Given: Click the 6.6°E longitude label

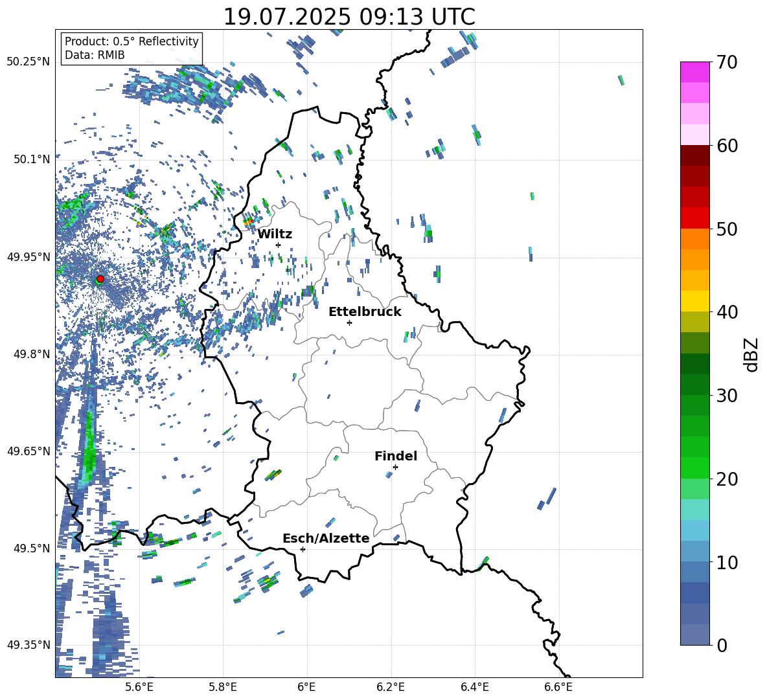Looking at the screenshot, I should [x=558, y=687].
